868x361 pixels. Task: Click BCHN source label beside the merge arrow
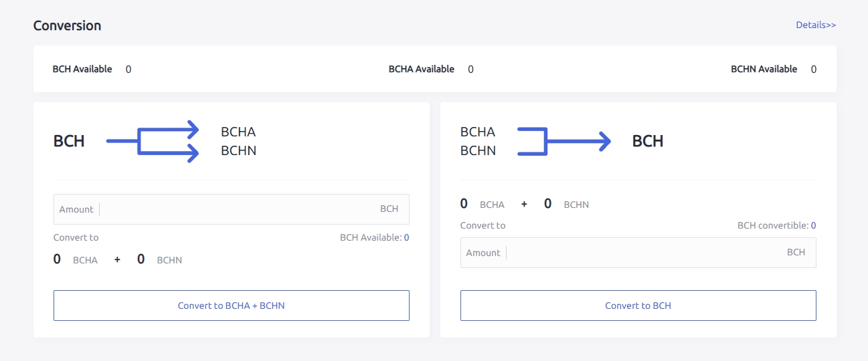[478, 150]
